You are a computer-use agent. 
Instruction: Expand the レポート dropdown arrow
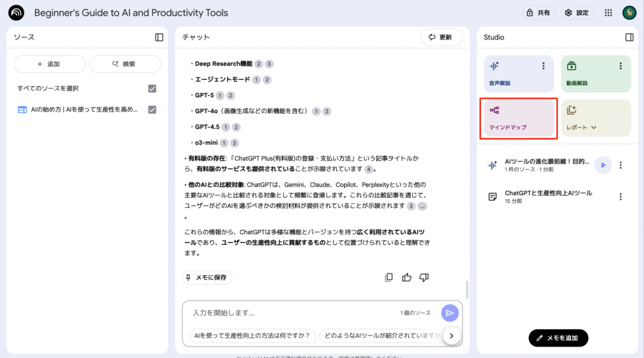(594, 127)
